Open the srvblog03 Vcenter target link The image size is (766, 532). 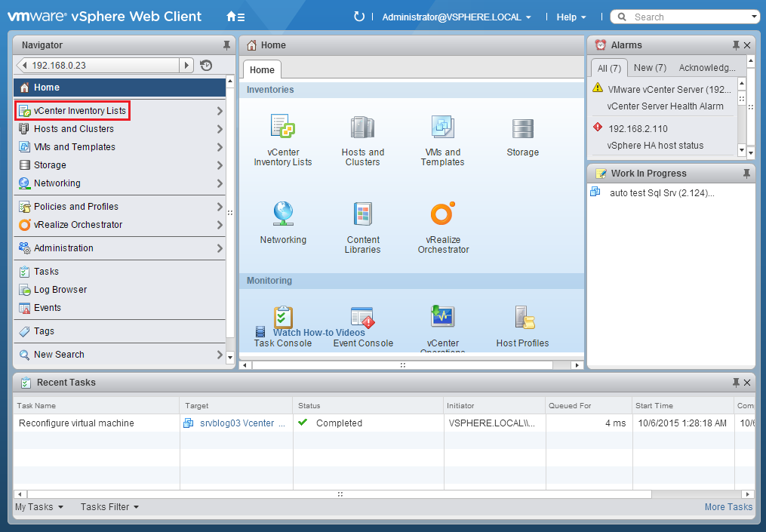242,423
